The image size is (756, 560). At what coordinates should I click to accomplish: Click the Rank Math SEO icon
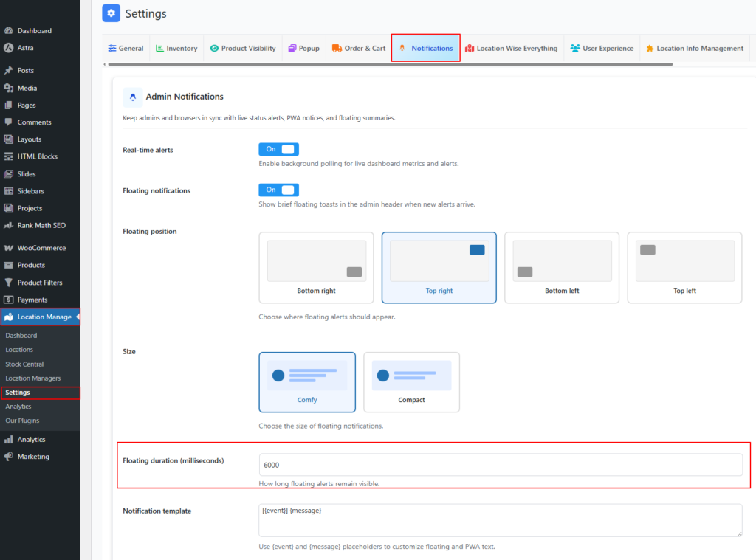pos(8,225)
